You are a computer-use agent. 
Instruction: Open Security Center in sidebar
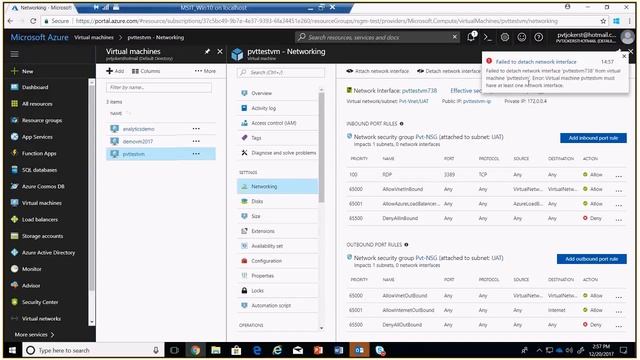tap(40, 302)
